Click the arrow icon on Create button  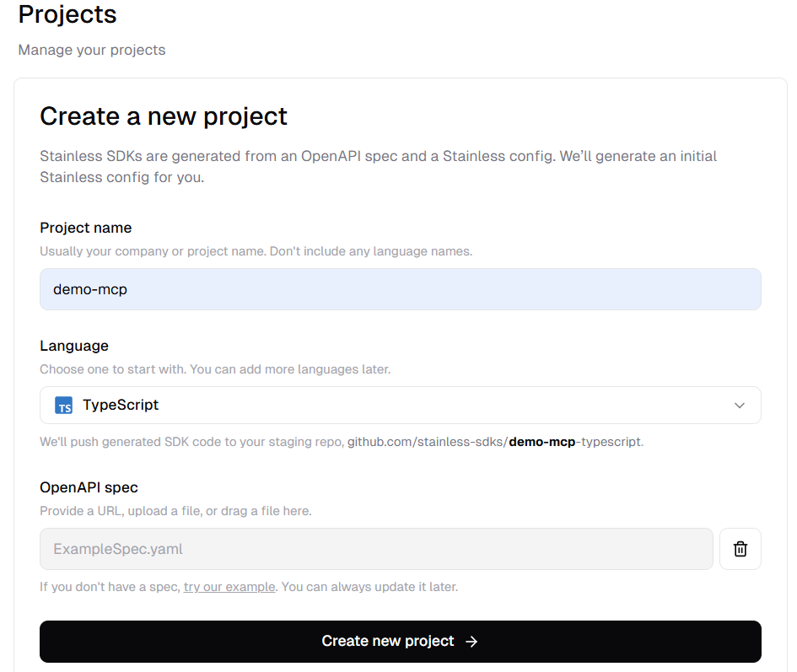(x=471, y=642)
